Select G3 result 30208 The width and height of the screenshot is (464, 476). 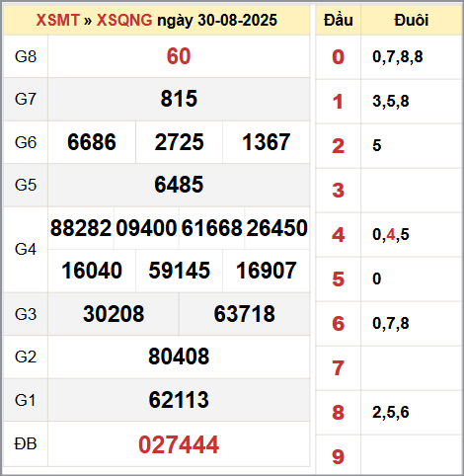coord(114,314)
